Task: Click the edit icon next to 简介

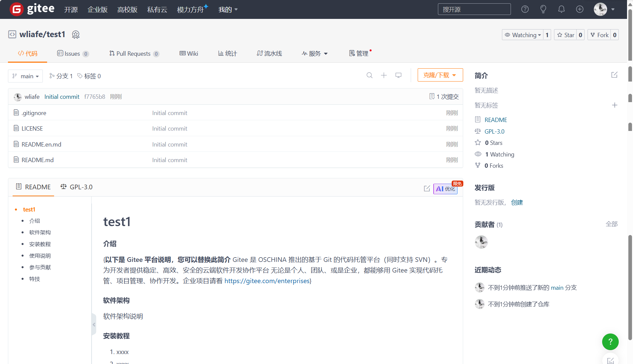Action: (614, 75)
